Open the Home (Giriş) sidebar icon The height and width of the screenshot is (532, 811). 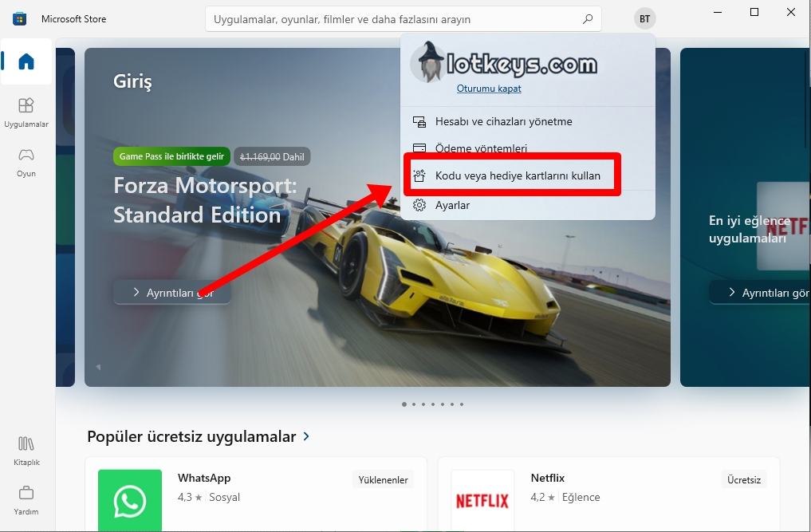26,61
